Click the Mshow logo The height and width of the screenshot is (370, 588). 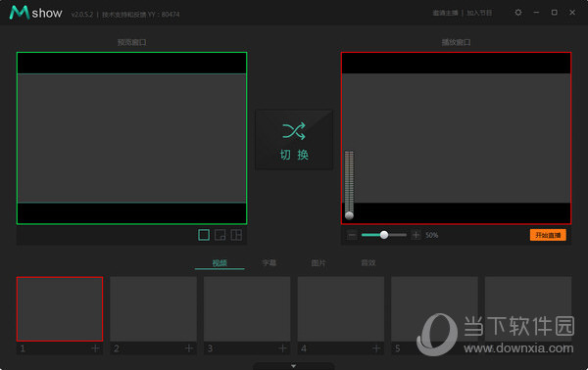click(x=35, y=13)
